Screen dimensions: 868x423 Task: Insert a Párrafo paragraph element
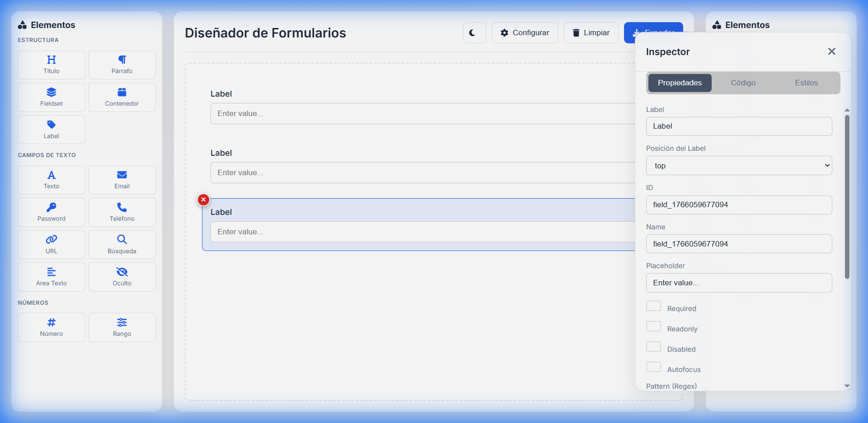[x=122, y=65]
